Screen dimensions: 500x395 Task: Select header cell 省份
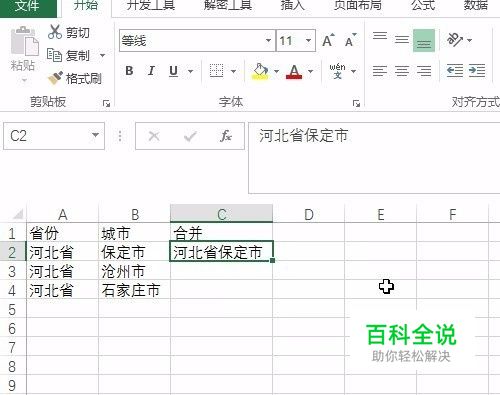[x=63, y=233]
